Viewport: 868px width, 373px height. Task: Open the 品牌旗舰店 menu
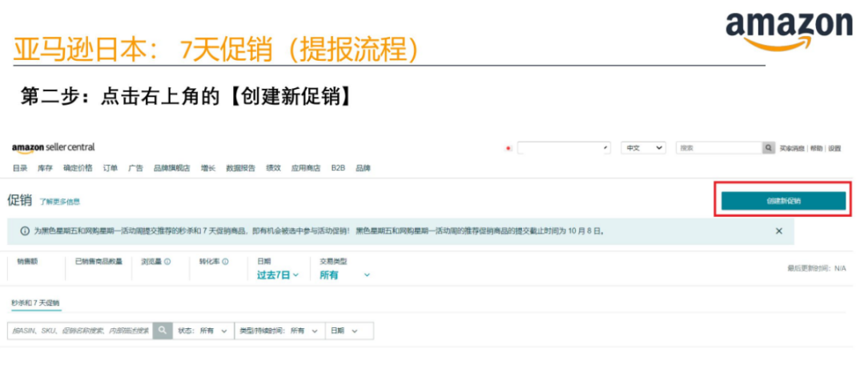[171, 168]
